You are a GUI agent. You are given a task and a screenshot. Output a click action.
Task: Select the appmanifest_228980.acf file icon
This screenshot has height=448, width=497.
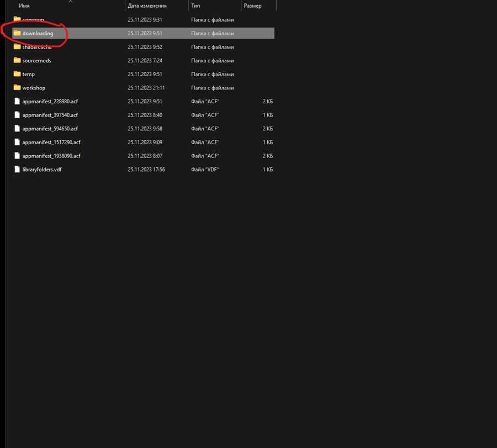tap(17, 101)
